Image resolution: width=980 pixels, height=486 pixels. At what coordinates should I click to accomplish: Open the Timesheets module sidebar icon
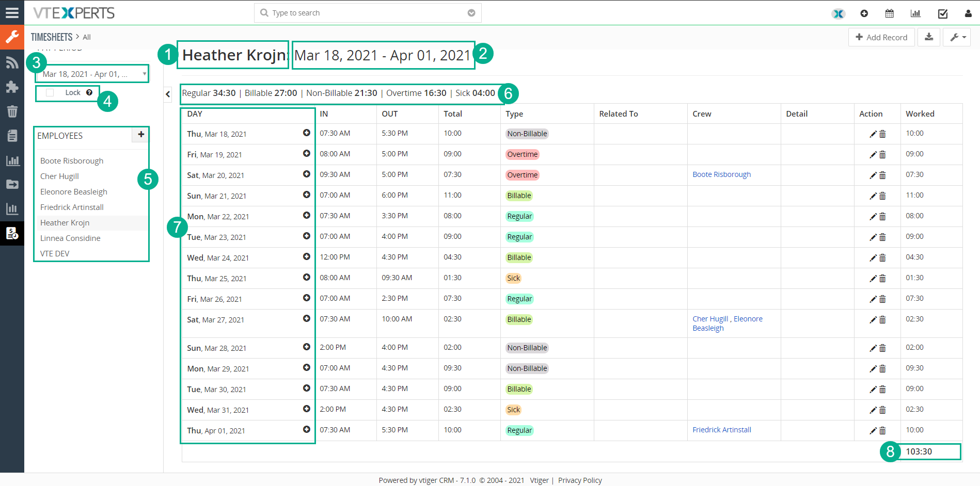pyautogui.click(x=12, y=233)
